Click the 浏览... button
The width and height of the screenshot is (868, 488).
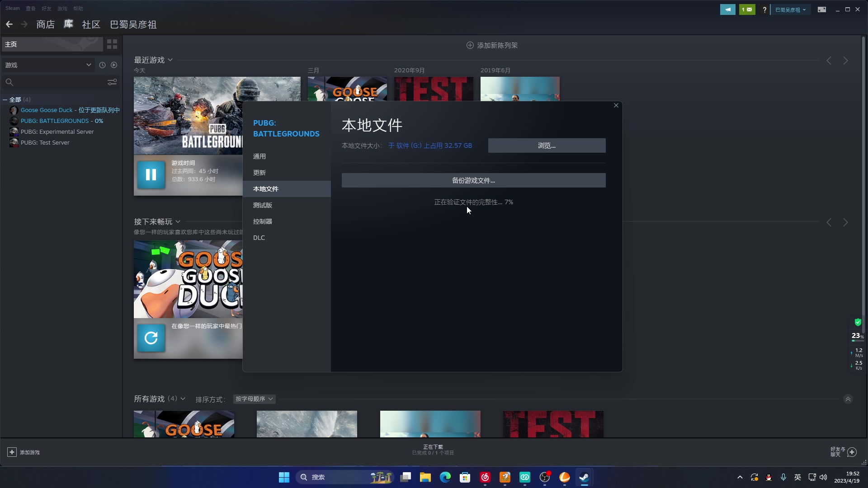point(547,145)
